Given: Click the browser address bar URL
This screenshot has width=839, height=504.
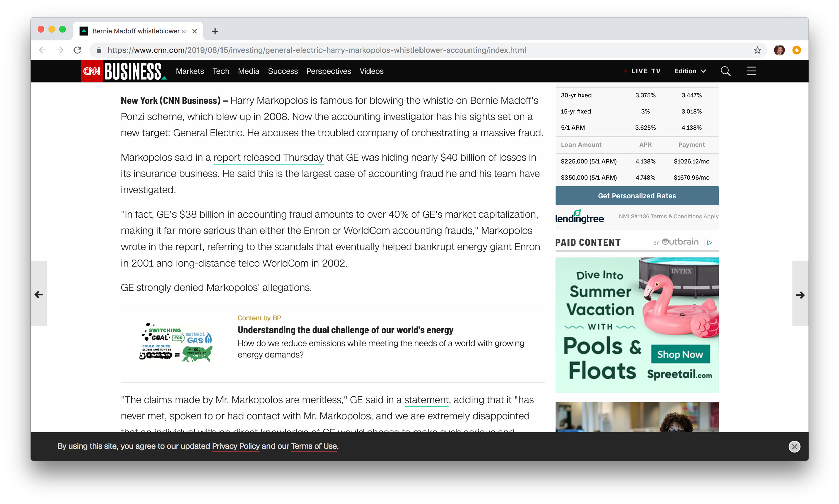Looking at the screenshot, I should 317,50.
